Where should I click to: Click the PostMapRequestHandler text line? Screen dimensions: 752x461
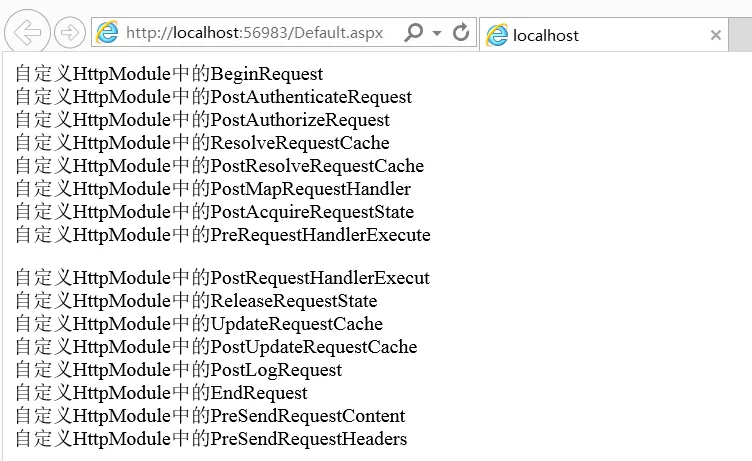pyautogui.click(x=213, y=189)
